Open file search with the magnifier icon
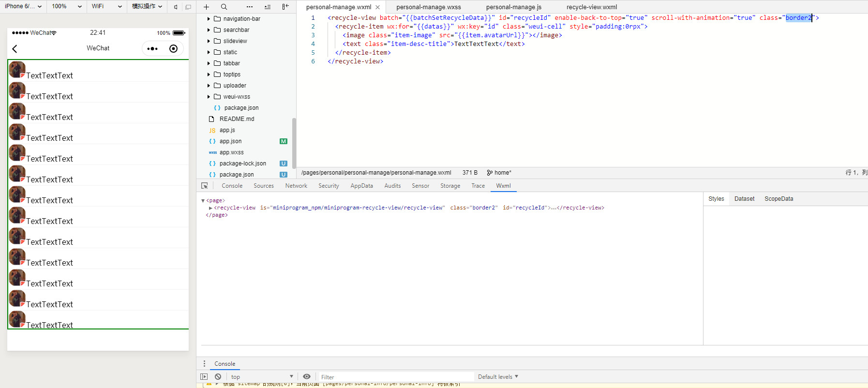This screenshot has width=868, height=388. [224, 7]
